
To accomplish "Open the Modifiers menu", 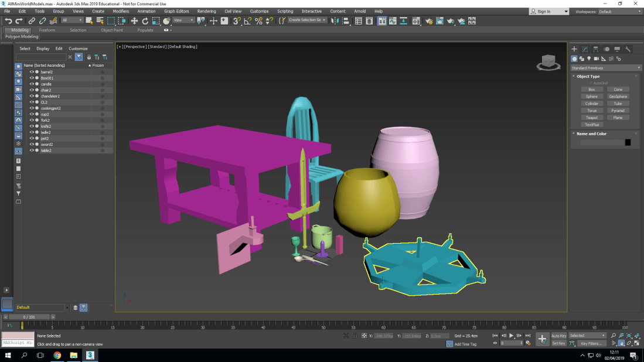I will tap(120, 11).
